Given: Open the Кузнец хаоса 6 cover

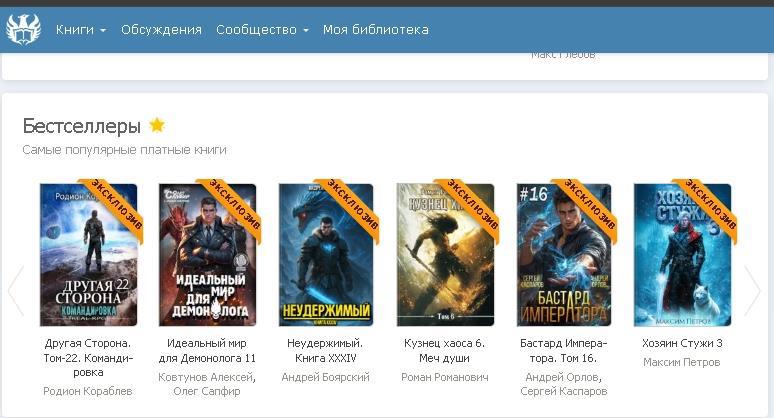Looking at the screenshot, I should coord(445,255).
